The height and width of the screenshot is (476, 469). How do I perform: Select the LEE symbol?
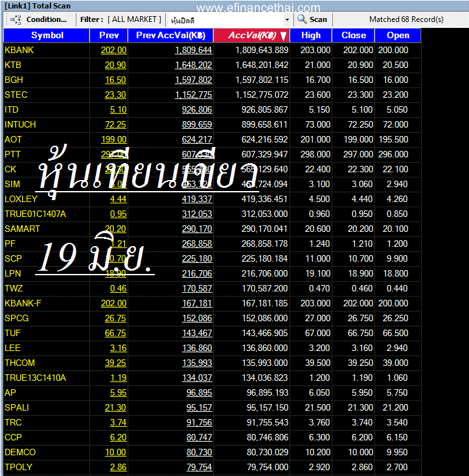tap(12, 348)
